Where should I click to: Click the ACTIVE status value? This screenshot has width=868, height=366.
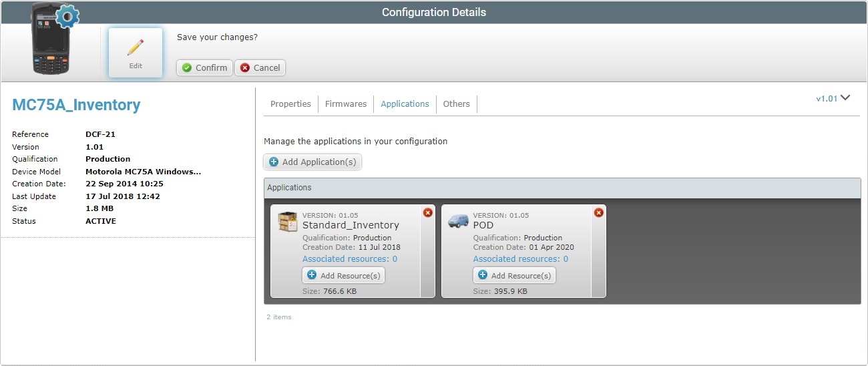[x=101, y=221]
